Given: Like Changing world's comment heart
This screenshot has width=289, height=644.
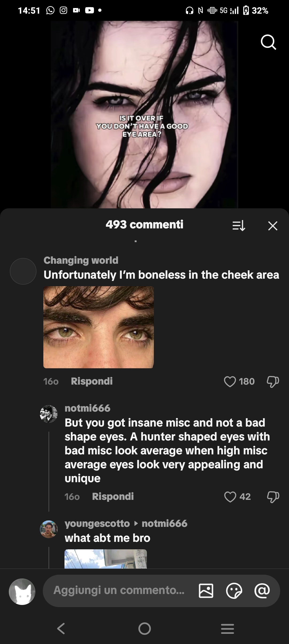Looking at the screenshot, I should coord(230,382).
